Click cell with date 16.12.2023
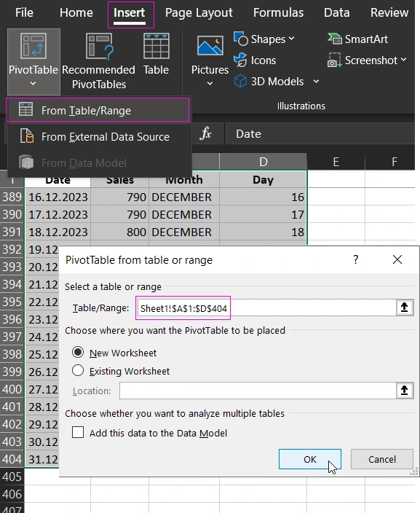420x513 pixels. 58,197
